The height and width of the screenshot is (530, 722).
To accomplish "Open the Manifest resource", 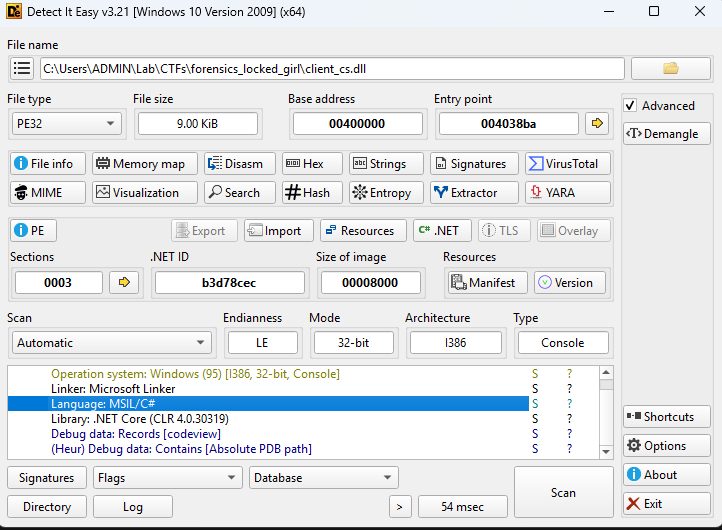I will point(488,282).
